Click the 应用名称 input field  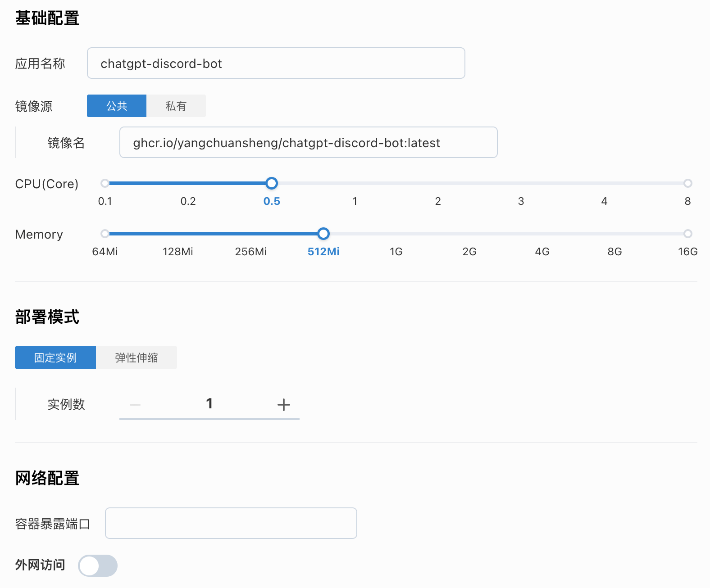pos(276,63)
